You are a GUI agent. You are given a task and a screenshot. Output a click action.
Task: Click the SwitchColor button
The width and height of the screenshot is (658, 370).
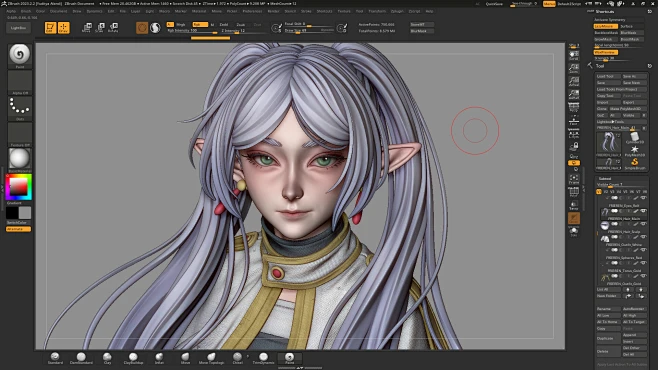(x=18, y=222)
